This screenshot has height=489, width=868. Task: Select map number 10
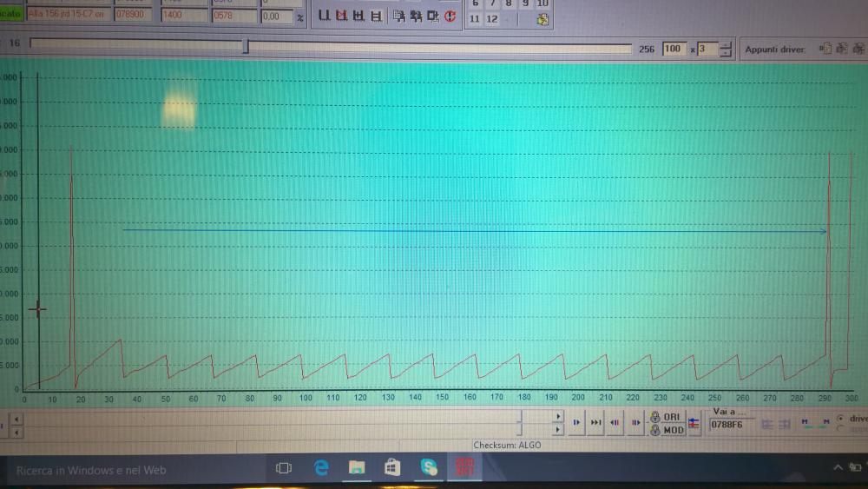coord(542,3)
